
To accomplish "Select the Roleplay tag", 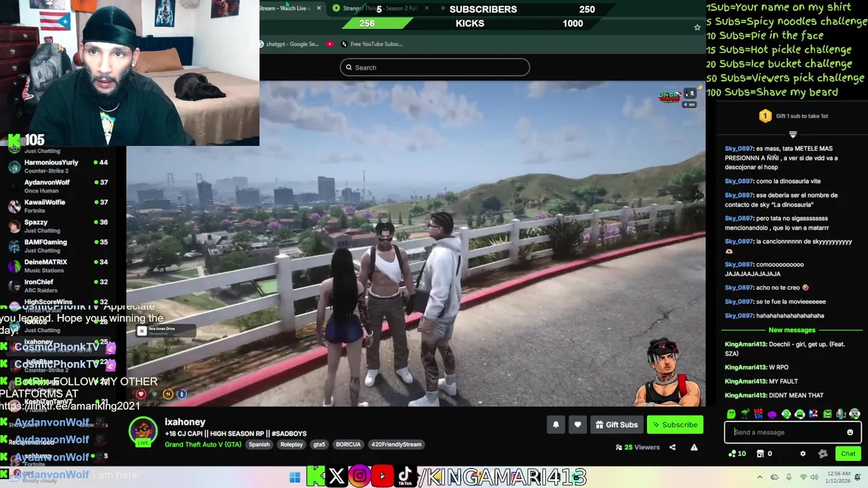I will pos(292,445).
